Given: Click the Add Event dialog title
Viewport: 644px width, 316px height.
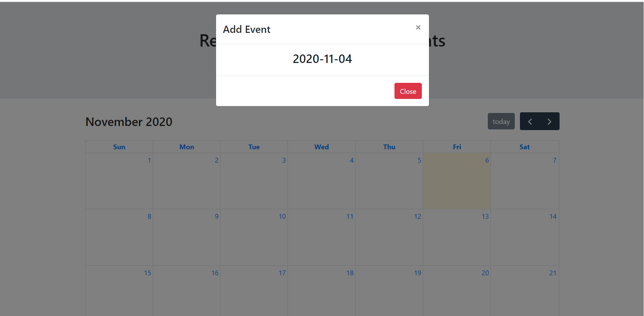Looking at the screenshot, I should 246,29.
